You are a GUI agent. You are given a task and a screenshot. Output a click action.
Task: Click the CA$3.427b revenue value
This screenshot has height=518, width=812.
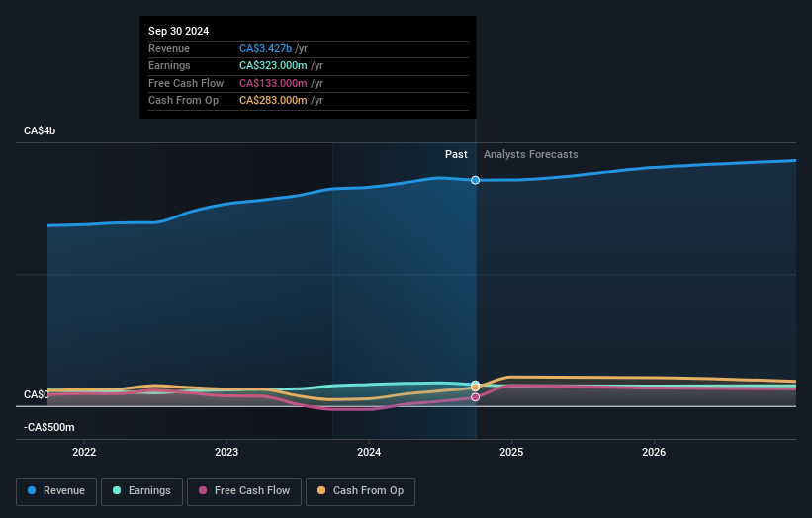265,48
